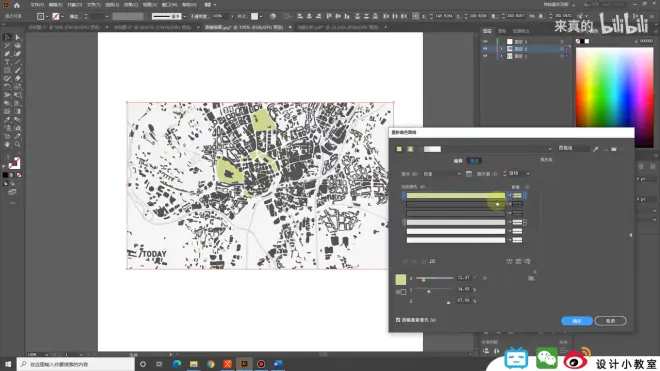The height and width of the screenshot is (371, 660).
Task: Click the eyedropper icon in recolor dialog
Action: pyautogui.click(x=596, y=149)
